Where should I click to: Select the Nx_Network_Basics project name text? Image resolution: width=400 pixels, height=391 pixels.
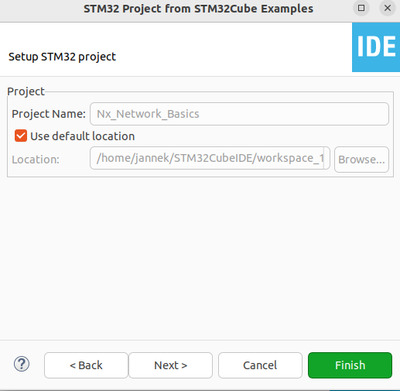click(148, 114)
